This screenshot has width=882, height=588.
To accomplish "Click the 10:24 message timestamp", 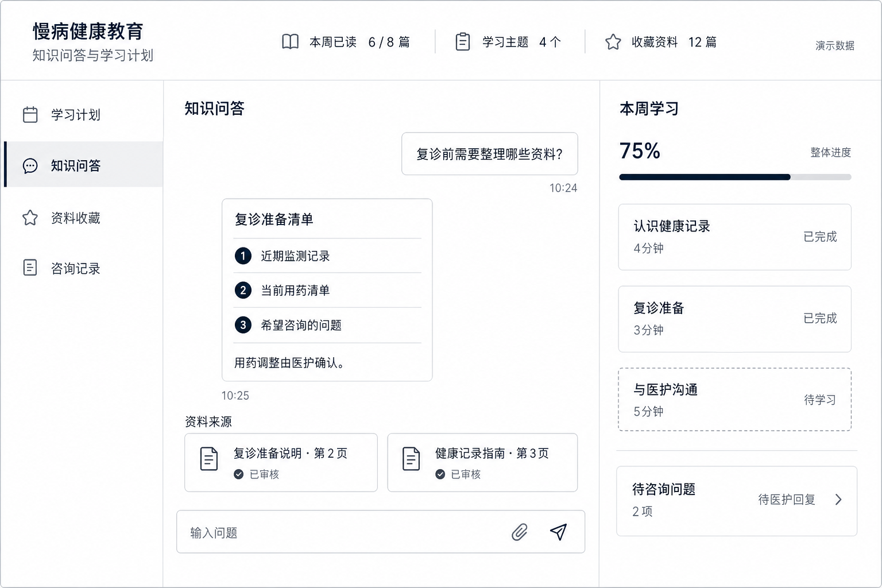I will point(563,188).
